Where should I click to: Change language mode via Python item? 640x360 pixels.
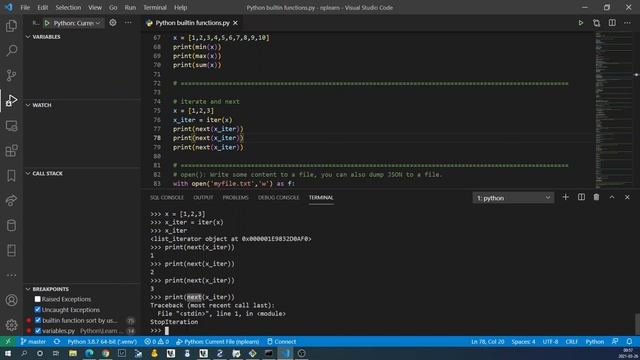coord(594,342)
